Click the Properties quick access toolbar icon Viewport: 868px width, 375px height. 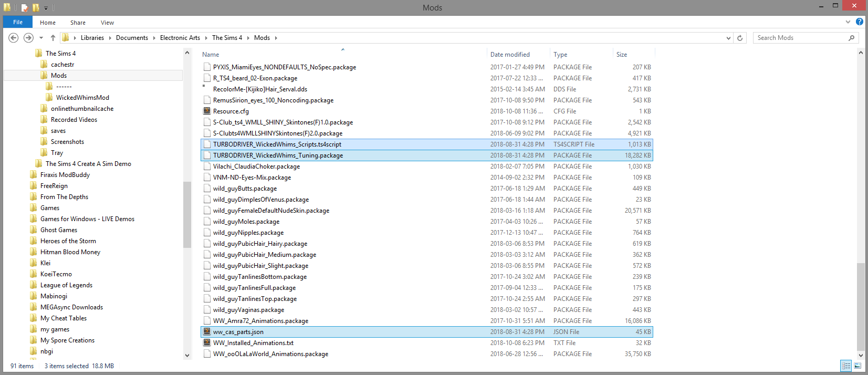pyautogui.click(x=24, y=7)
